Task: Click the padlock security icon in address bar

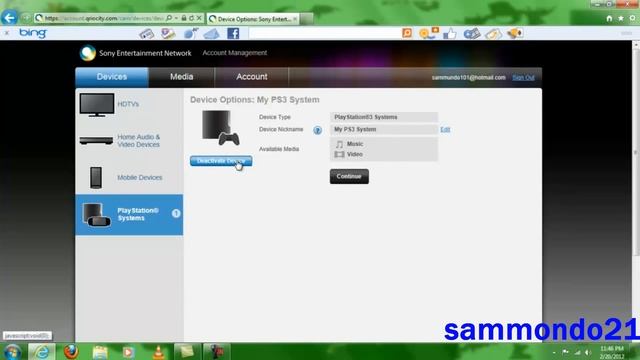Action: click(184, 18)
